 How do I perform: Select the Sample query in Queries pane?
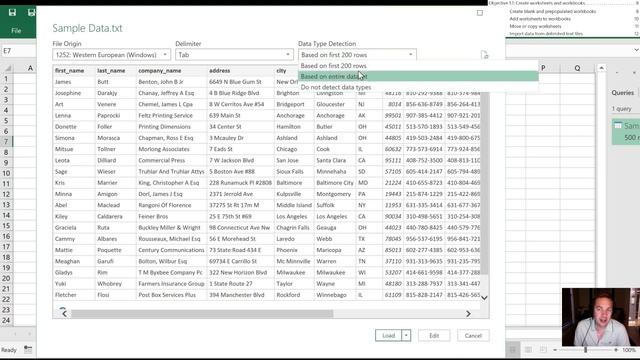click(x=626, y=131)
